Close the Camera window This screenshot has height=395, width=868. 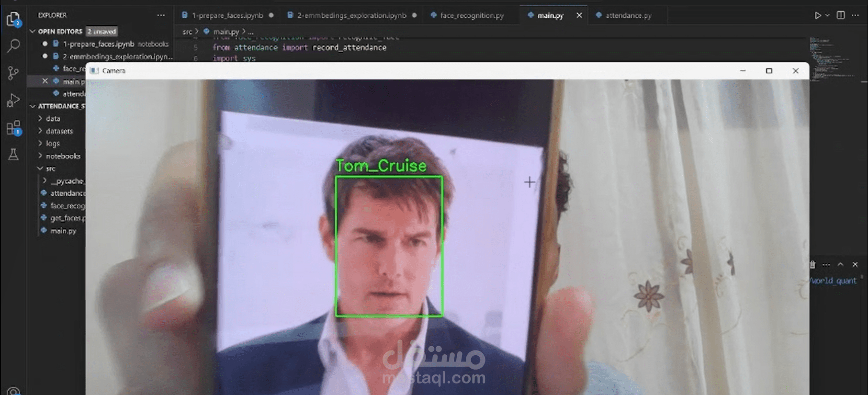[796, 71]
